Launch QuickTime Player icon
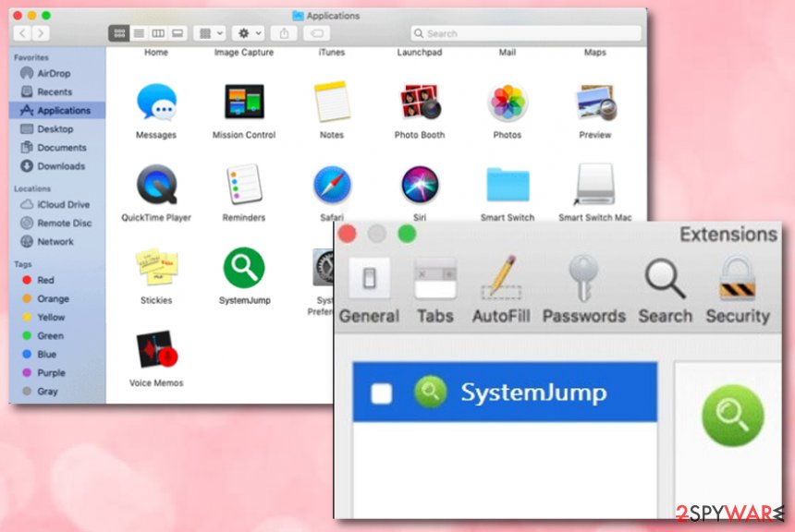This screenshot has width=795, height=532. 156,185
